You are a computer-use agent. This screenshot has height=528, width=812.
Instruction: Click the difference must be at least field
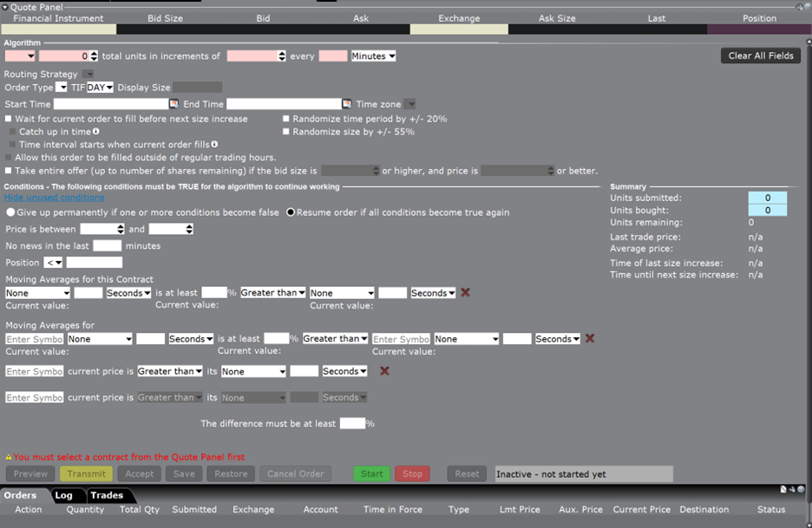(353, 423)
